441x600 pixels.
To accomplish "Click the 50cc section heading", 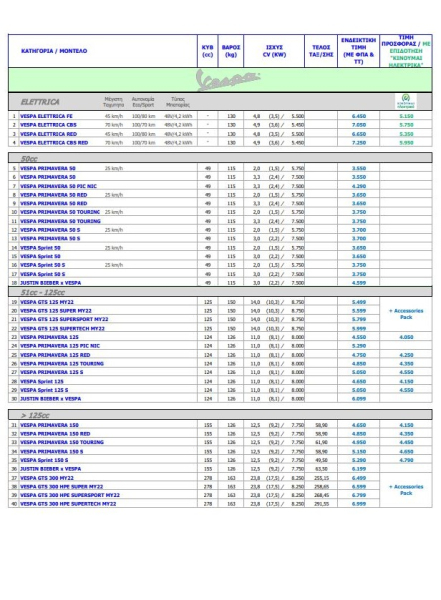I will [29, 158].
